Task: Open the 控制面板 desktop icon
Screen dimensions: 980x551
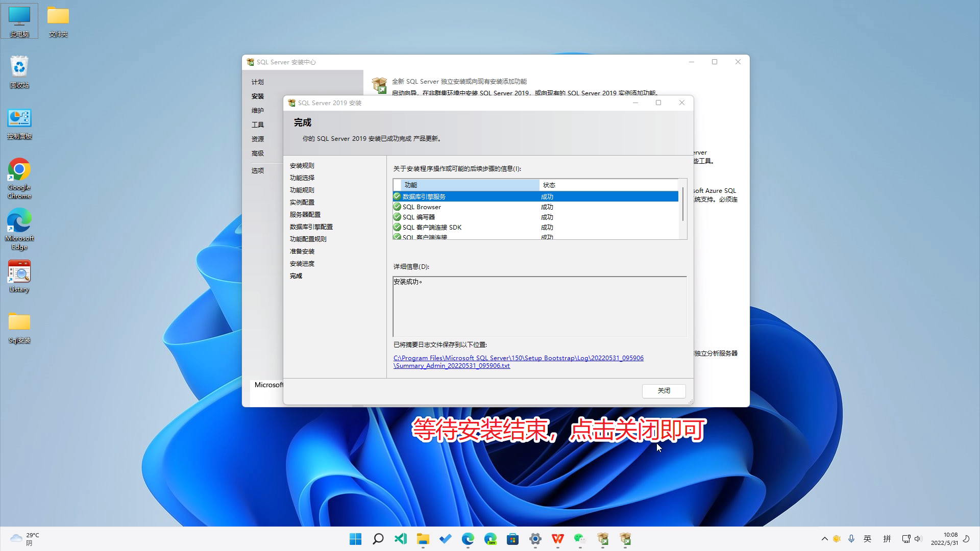Action: [19, 123]
